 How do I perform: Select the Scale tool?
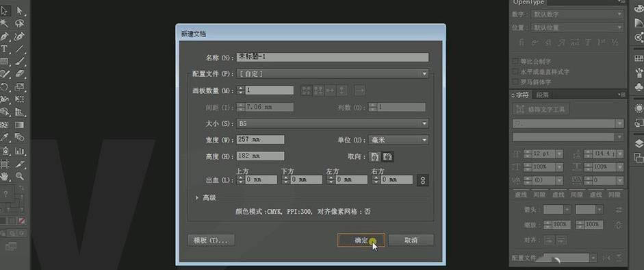(20, 87)
